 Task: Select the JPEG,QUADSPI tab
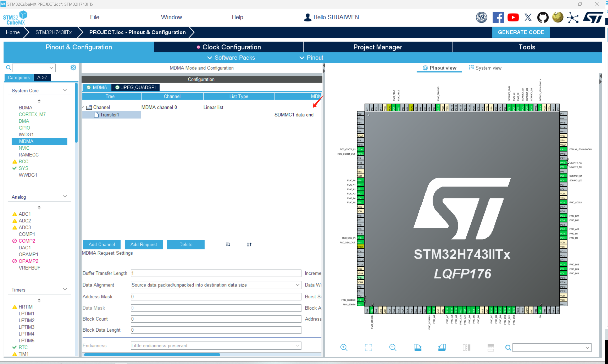(x=135, y=87)
